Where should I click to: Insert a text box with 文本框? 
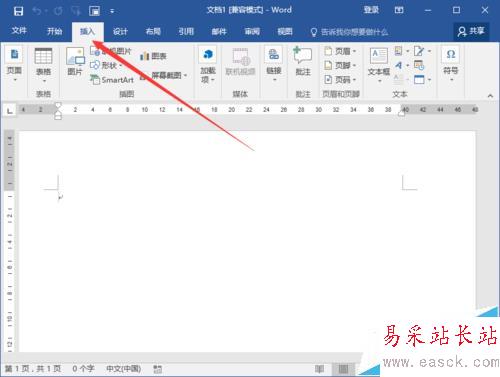pyautogui.click(x=379, y=65)
